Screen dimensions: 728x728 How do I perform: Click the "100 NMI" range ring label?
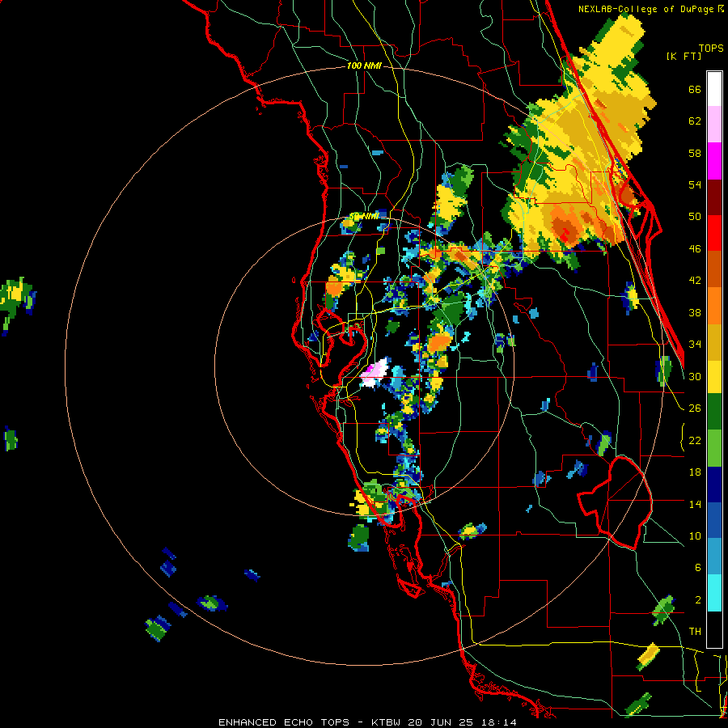(364, 66)
